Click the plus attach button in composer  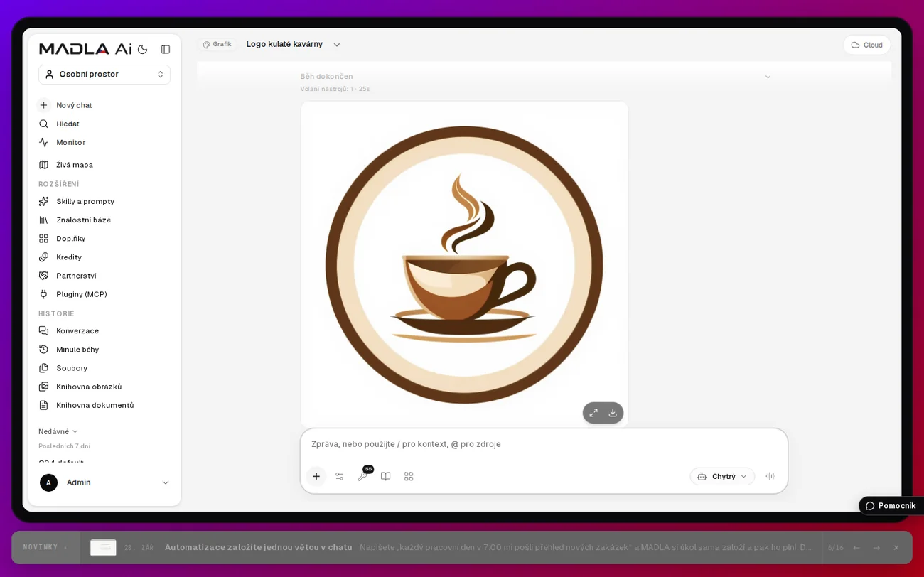[x=316, y=476]
